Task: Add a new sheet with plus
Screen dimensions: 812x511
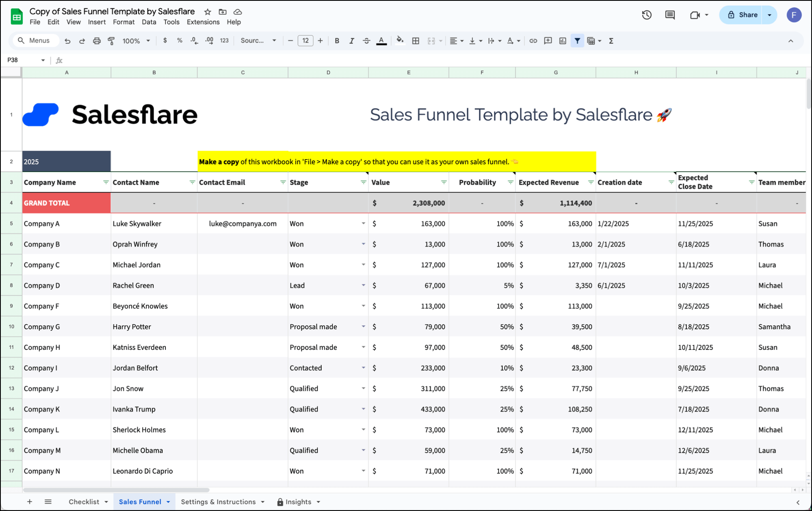Action: pos(30,502)
